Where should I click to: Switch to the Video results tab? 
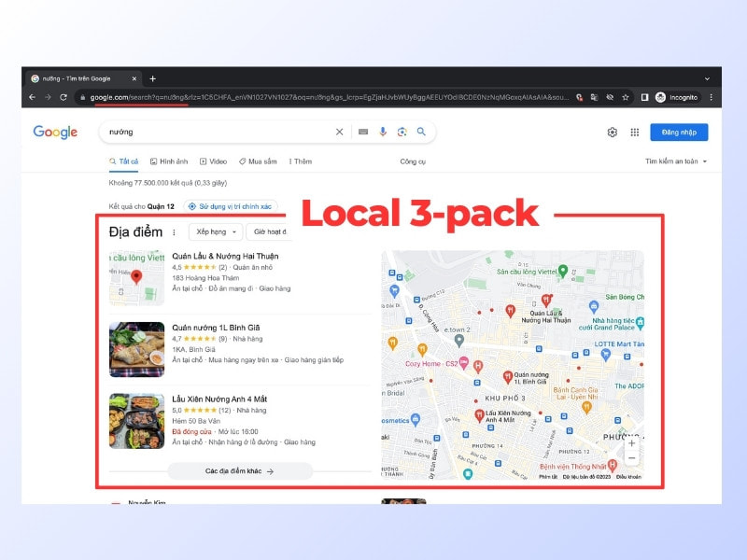[217, 161]
